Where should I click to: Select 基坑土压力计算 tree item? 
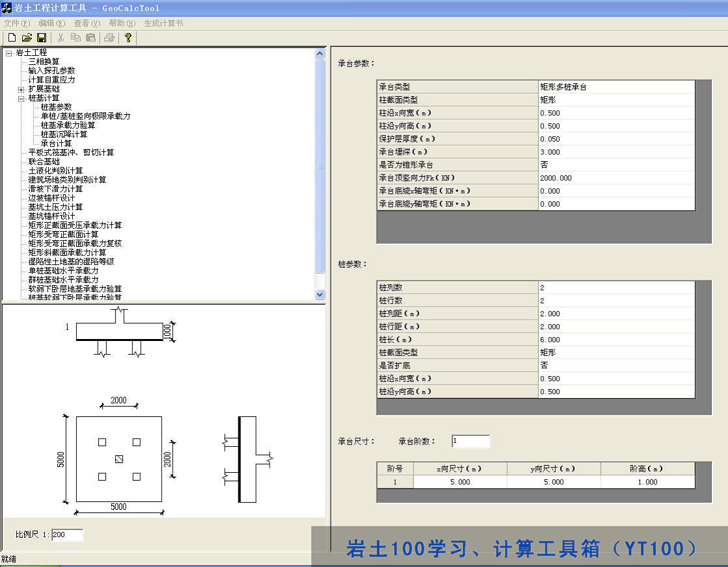pos(55,207)
